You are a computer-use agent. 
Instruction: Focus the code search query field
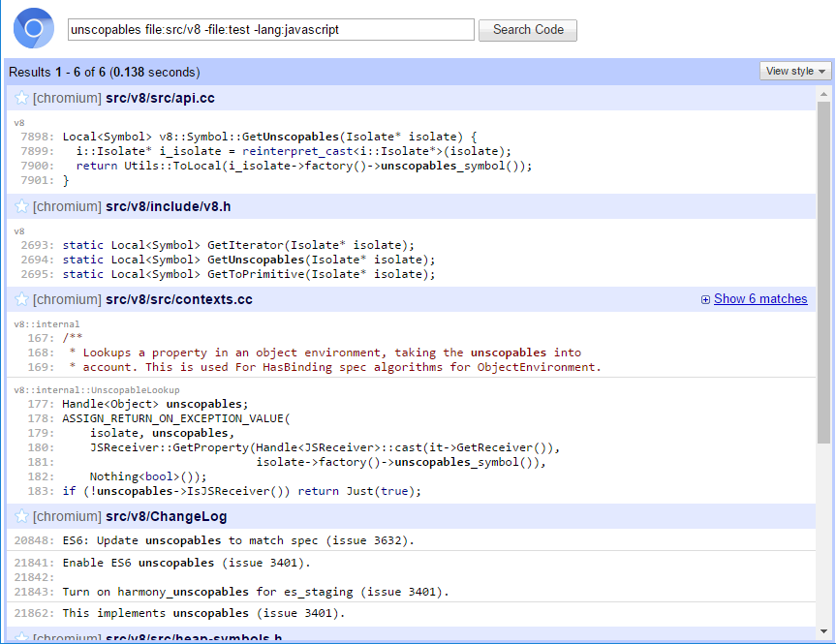coord(271,30)
